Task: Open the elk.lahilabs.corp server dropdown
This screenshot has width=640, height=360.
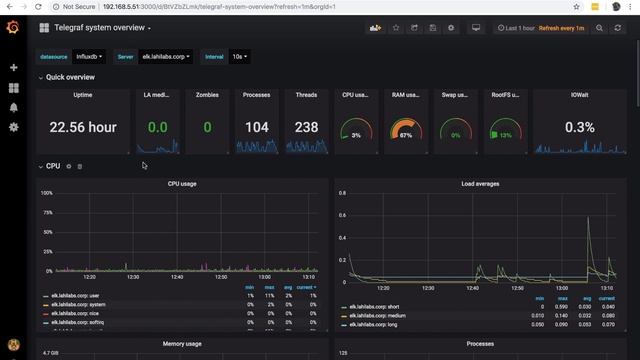Action: pos(166,57)
